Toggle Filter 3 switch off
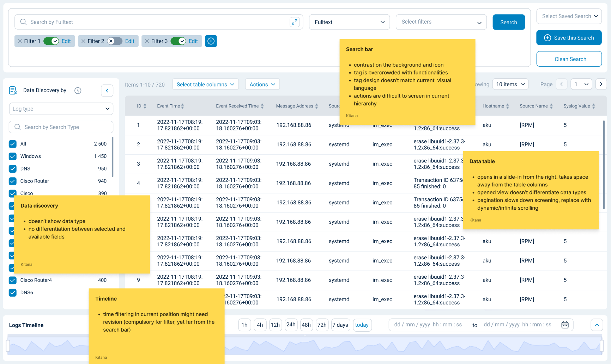Viewport: 611px width, 364px height. (178, 41)
